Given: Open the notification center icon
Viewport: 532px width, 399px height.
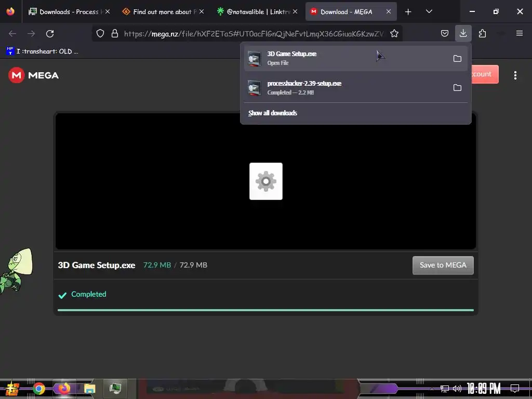Looking at the screenshot, I should coord(515,389).
